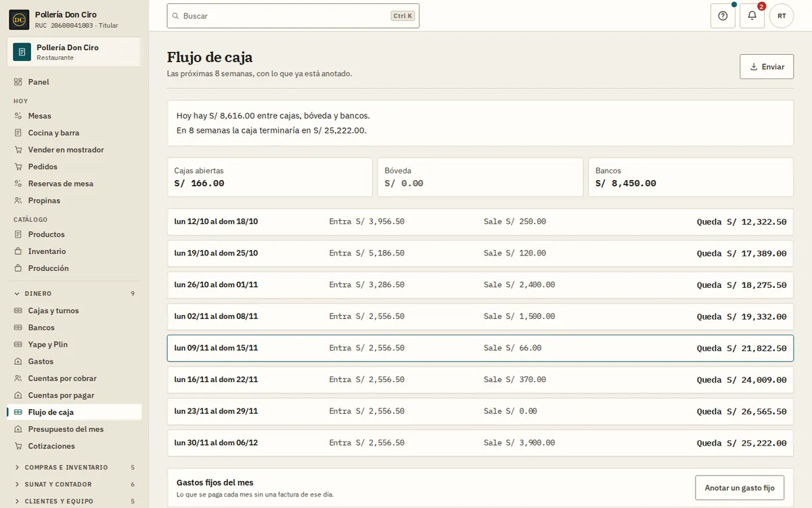The image size is (812, 508).
Task: Select week lun 16/11 al dom 22/11
Action: 480,380
